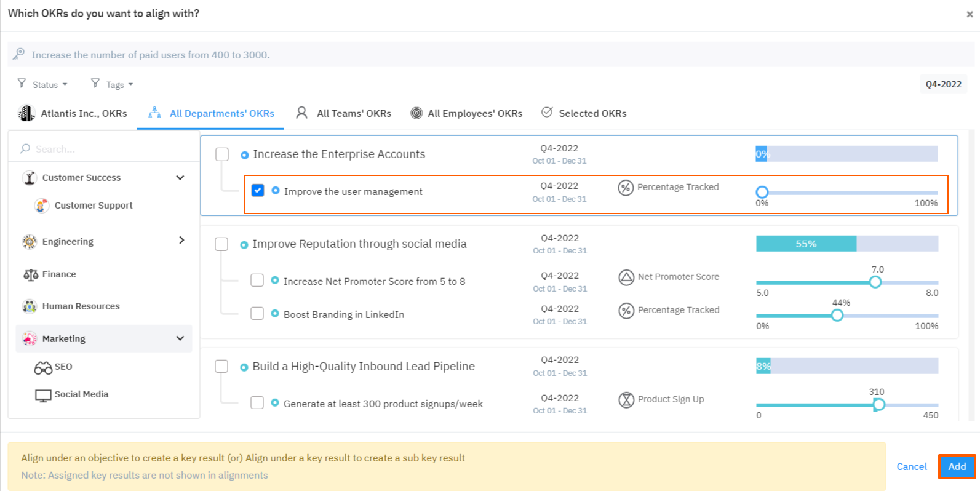Click the Human Resources icon
The height and width of the screenshot is (491, 980).
pyautogui.click(x=30, y=306)
